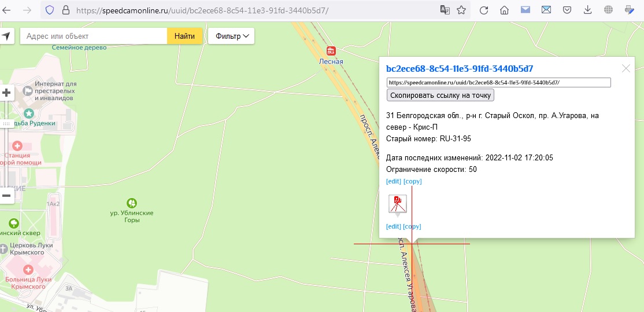Image resolution: width=644 pixels, height=312 pixels.
Task: Zoom out with the map minus button
Action: tap(6, 196)
